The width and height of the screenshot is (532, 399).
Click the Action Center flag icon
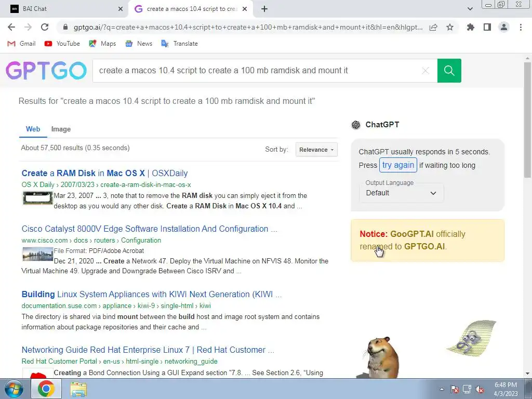click(x=454, y=389)
